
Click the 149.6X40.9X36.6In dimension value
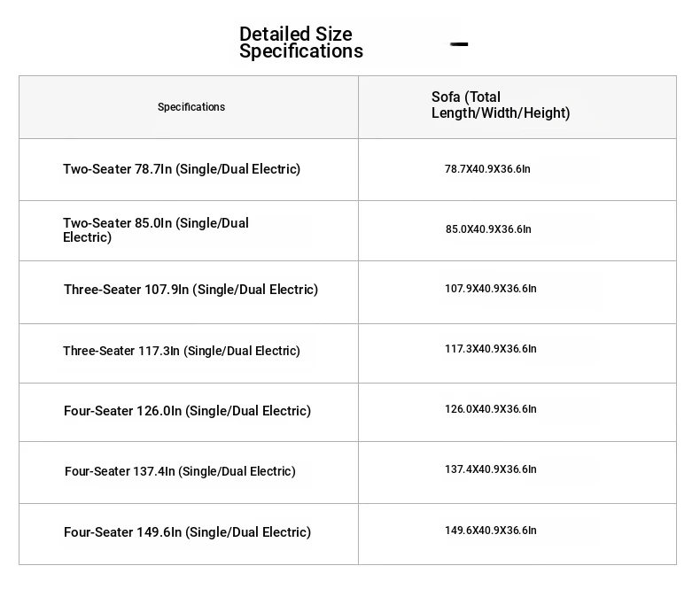pos(491,531)
